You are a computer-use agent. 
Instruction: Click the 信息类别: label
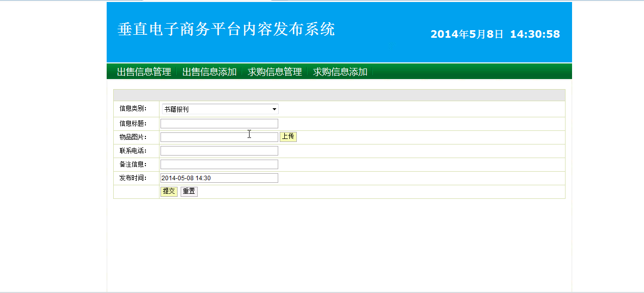click(133, 108)
